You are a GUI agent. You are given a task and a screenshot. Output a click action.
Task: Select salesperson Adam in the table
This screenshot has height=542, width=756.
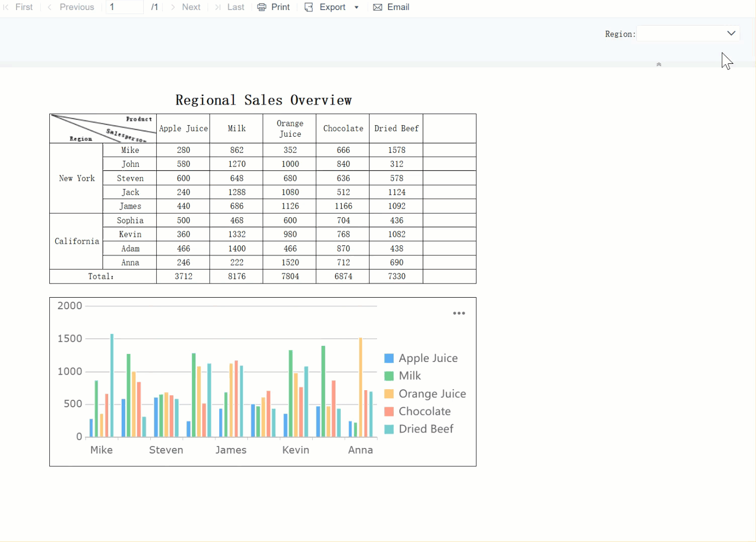(130, 248)
